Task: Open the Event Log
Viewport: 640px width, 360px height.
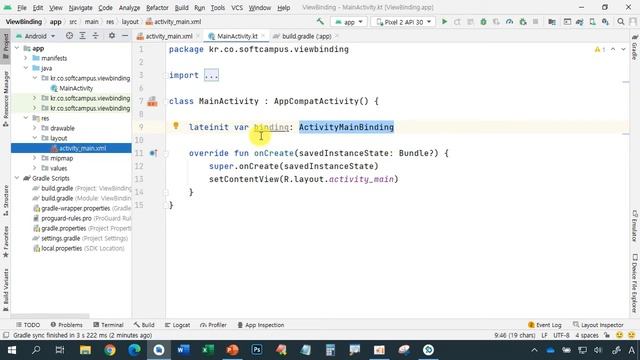Action: (545, 325)
